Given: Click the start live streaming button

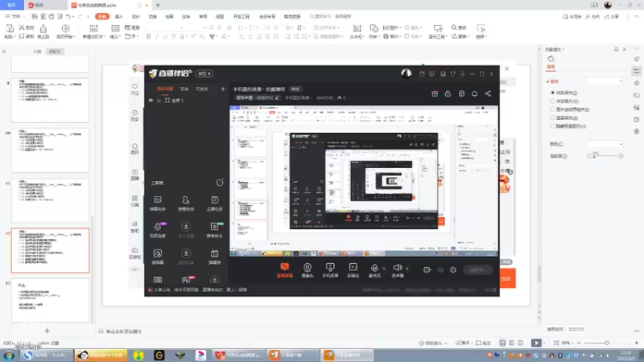Looking at the screenshot, I should 477,269.
